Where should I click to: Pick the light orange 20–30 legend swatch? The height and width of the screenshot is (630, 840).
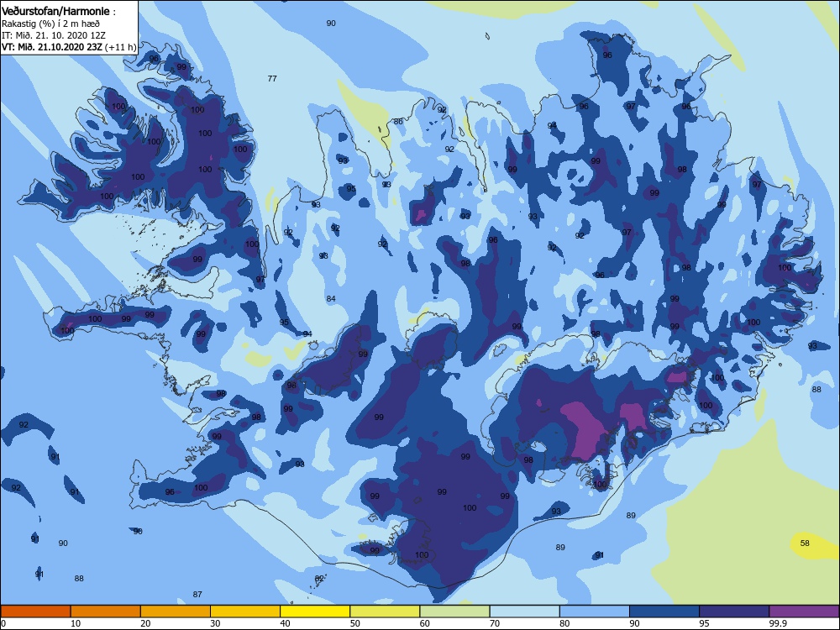click(x=176, y=612)
